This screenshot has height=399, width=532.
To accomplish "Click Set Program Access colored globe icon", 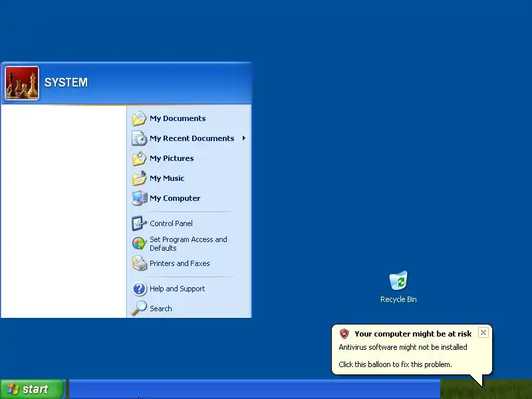I will tap(139, 243).
